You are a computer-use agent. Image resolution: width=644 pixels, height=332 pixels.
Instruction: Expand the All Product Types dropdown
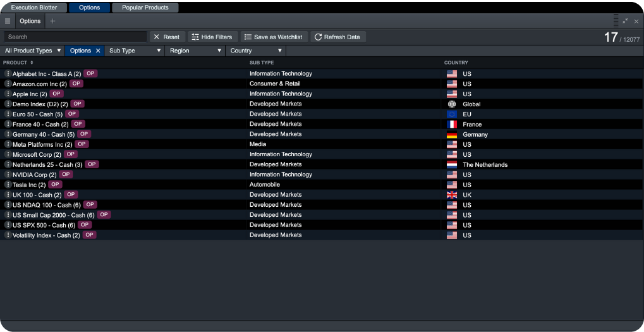pos(32,51)
